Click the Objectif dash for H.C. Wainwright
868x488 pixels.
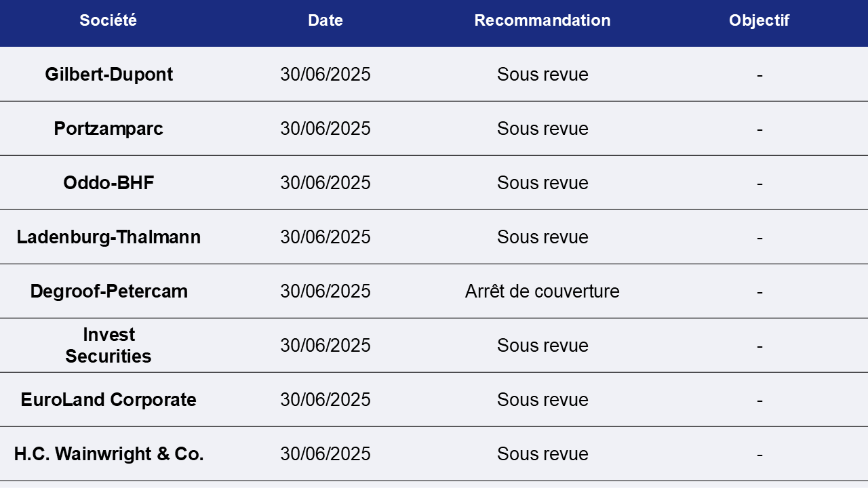pyautogui.click(x=759, y=455)
